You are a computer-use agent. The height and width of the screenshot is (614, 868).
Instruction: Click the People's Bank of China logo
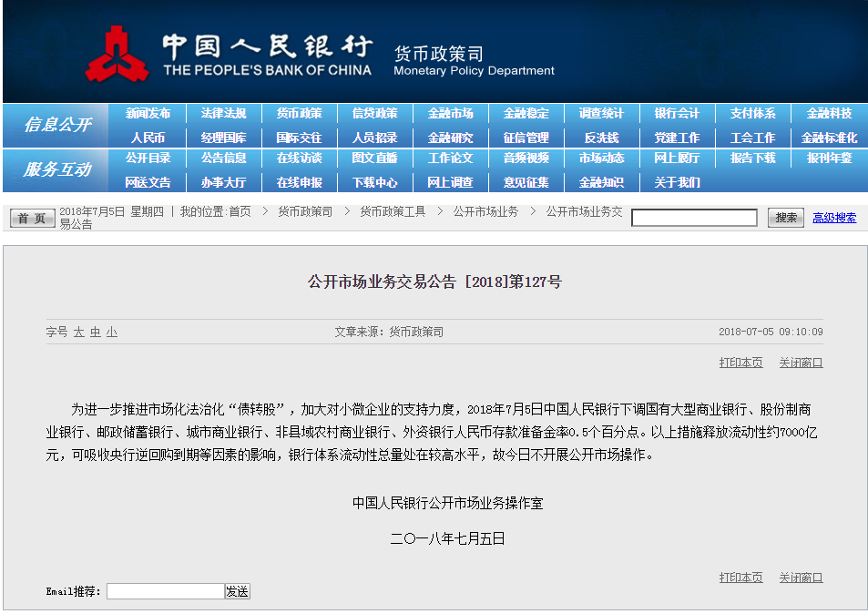coord(117,54)
